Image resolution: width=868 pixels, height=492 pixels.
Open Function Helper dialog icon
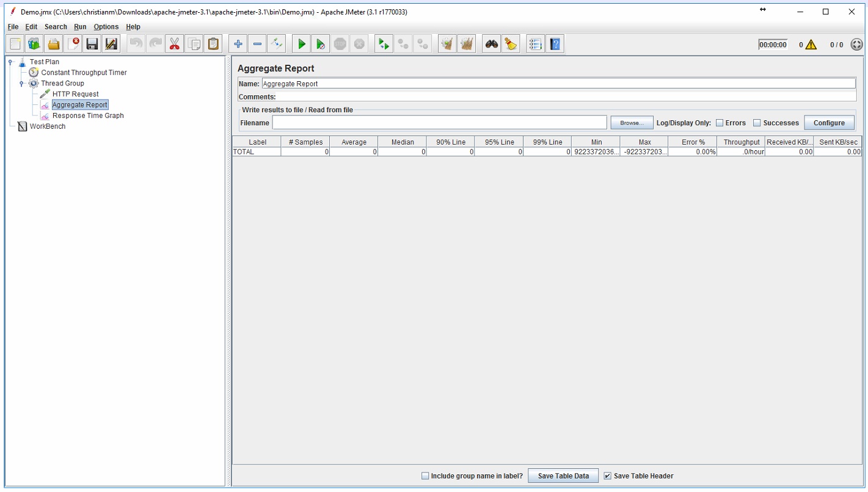click(535, 44)
